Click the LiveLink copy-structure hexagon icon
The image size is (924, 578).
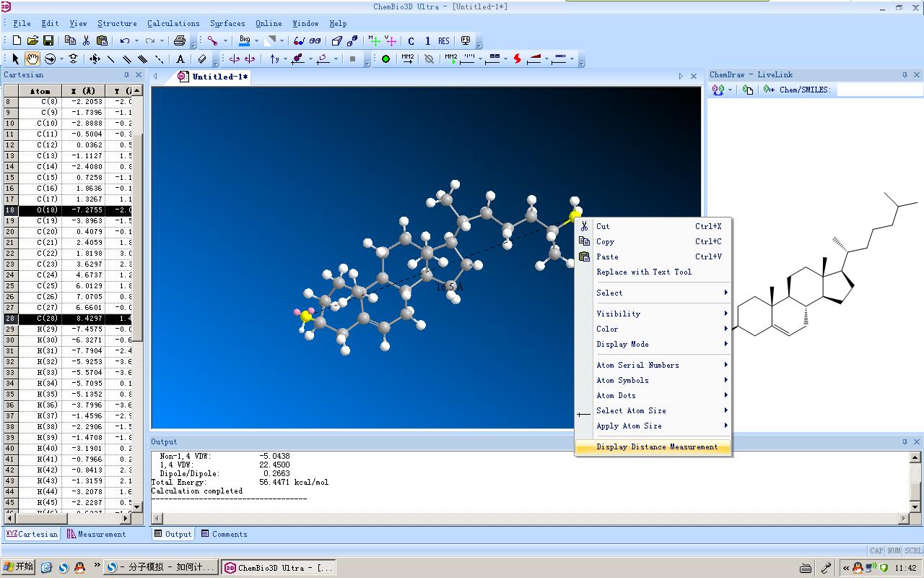point(748,90)
